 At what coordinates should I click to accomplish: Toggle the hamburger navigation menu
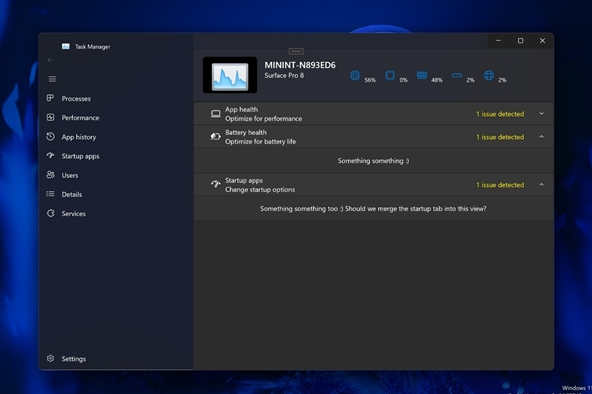pyautogui.click(x=52, y=79)
